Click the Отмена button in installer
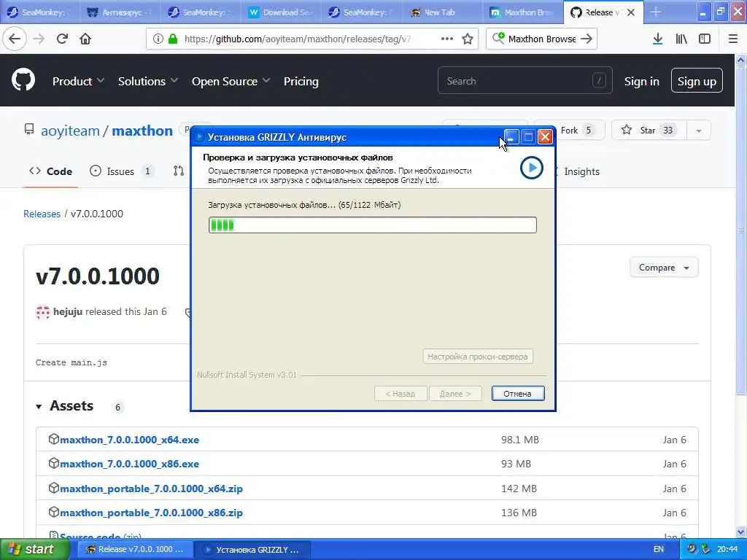The width and height of the screenshot is (747, 560). tap(518, 393)
